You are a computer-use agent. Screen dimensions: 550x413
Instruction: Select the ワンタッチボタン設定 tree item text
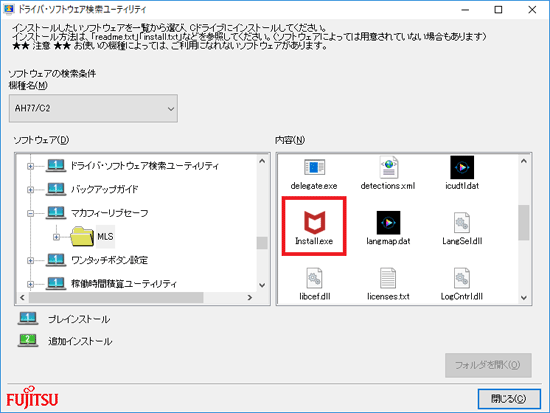109,260
